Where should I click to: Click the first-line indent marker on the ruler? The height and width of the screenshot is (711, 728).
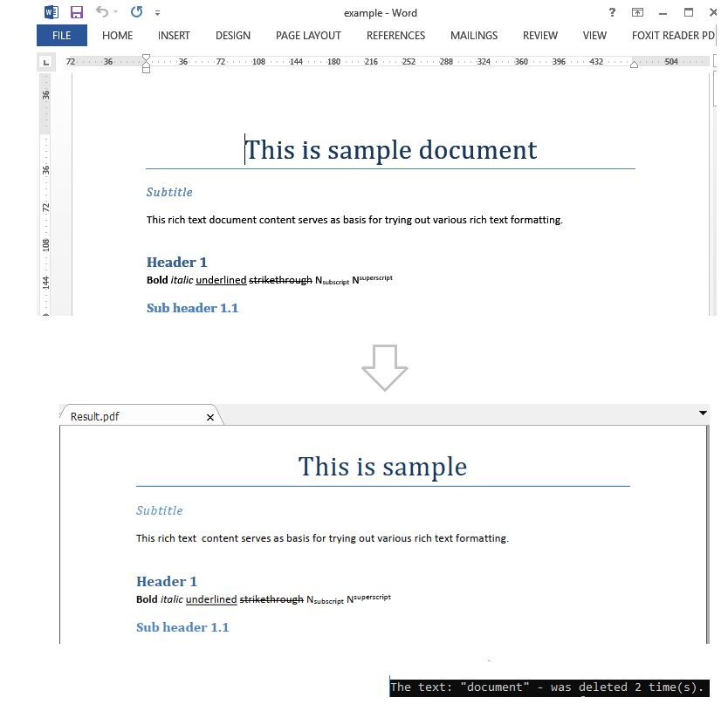(x=146, y=58)
